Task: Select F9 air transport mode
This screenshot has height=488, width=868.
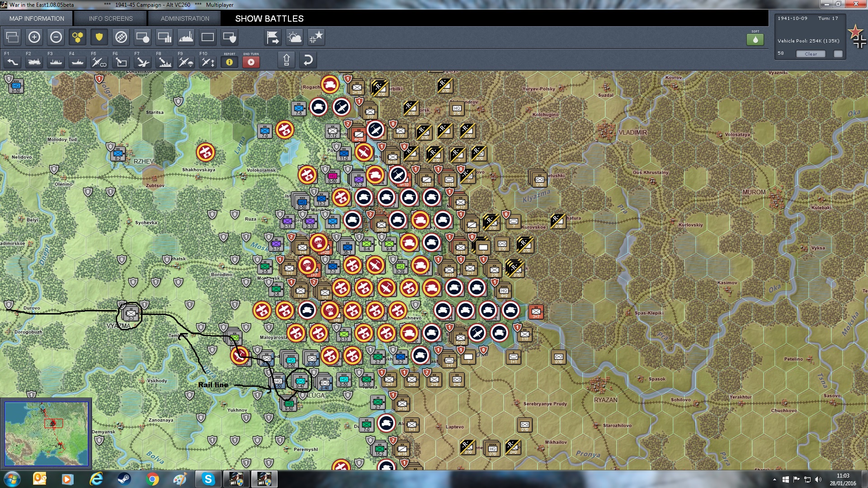Action: point(186,62)
